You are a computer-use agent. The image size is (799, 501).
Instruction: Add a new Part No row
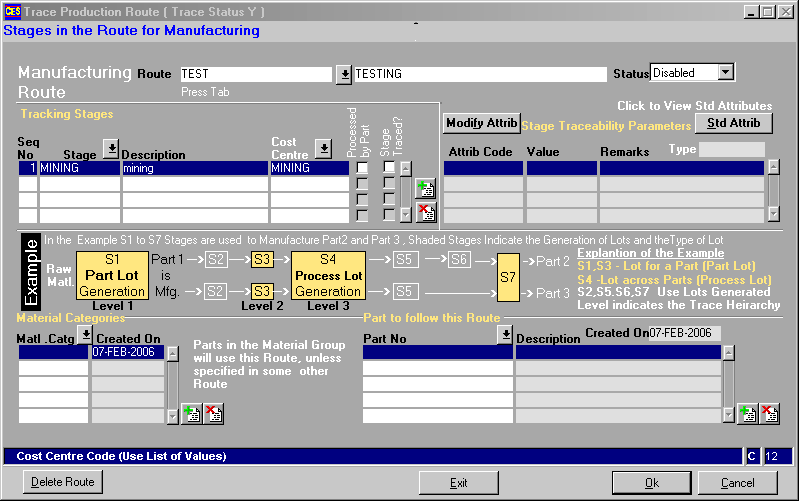pos(747,413)
